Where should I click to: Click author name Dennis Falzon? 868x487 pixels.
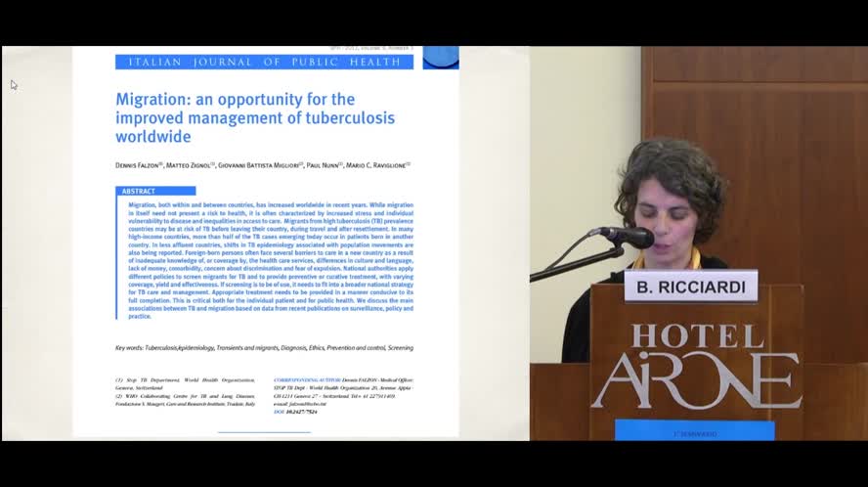[x=138, y=165]
